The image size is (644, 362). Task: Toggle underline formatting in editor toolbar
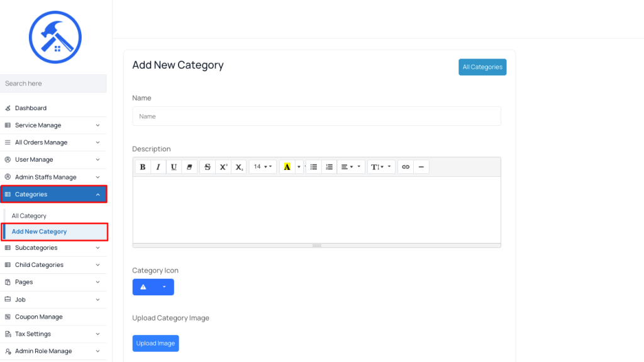point(174,167)
